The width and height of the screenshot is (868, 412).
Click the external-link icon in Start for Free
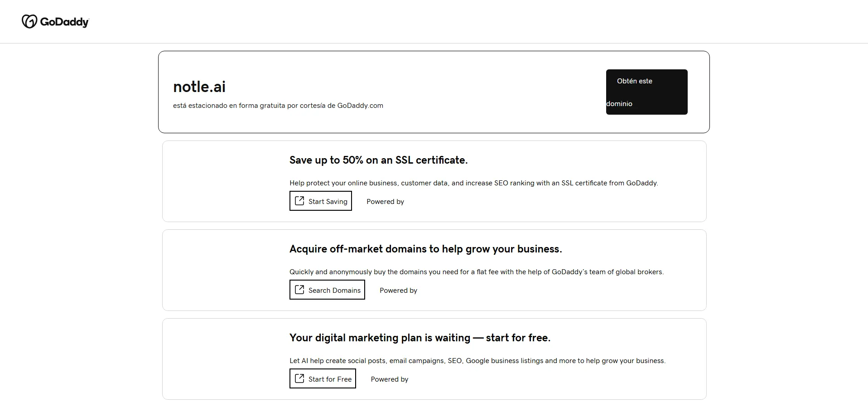pyautogui.click(x=299, y=378)
